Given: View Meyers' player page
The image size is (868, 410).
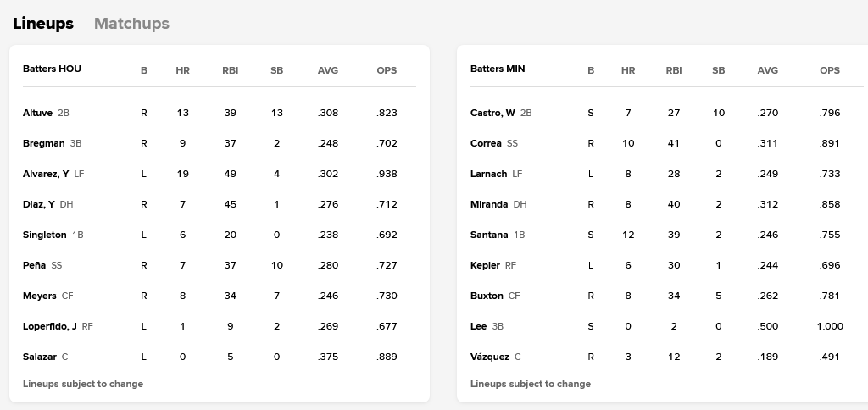Looking at the screenshot, I should 39,296.
